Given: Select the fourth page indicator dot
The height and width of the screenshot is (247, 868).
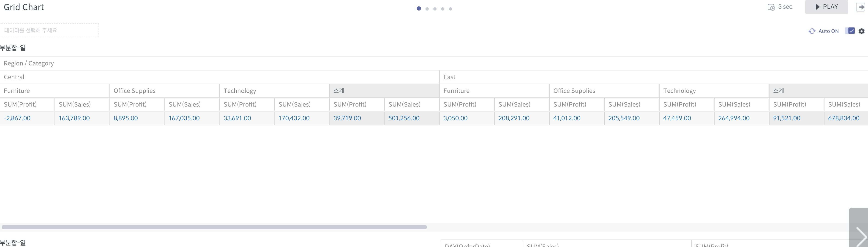Looking at the screenshot, I should (x=442, y=9).
